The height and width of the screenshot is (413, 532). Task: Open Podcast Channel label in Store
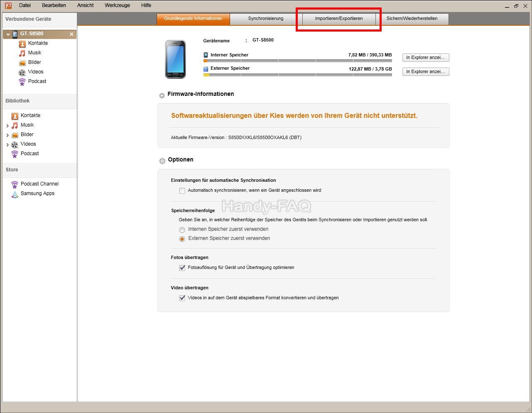click(x=40, y=184)
